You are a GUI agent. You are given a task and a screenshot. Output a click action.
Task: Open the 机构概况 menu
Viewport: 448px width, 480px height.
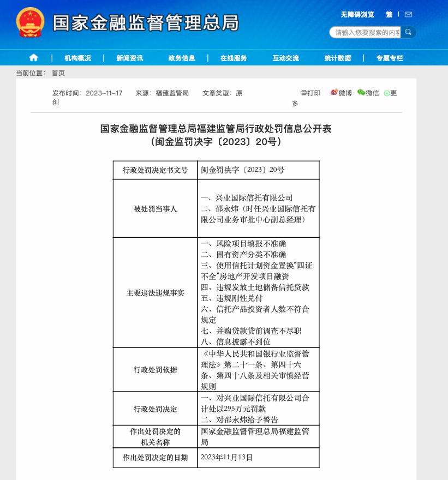click(x=78, y=58)
